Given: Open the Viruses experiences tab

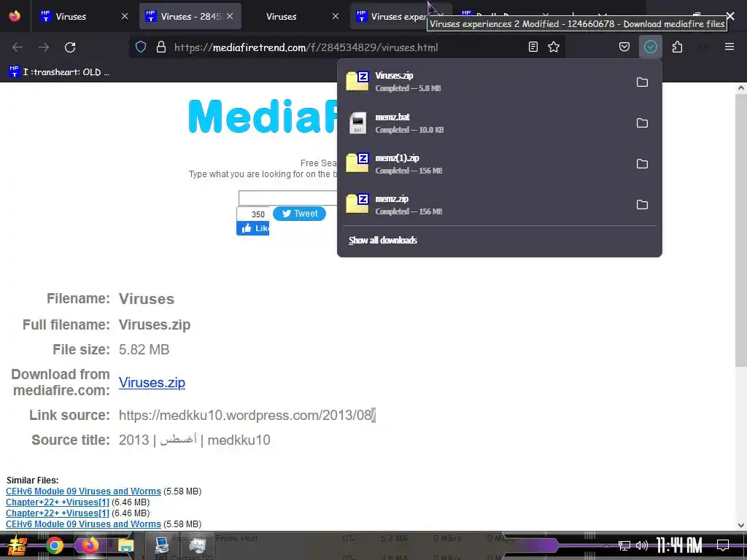Looking at the screenshot, I should [x=391, y=16].
